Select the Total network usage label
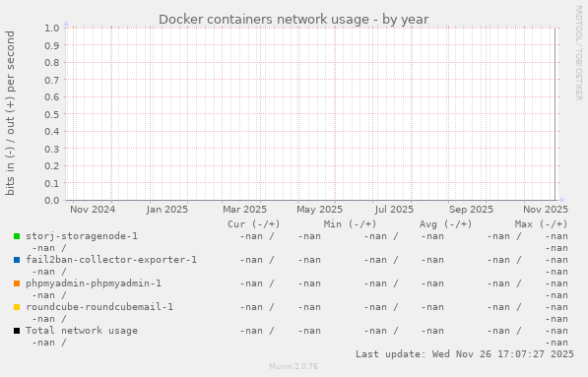The height and width of the screenshot is (377, 588). (82, 331)
